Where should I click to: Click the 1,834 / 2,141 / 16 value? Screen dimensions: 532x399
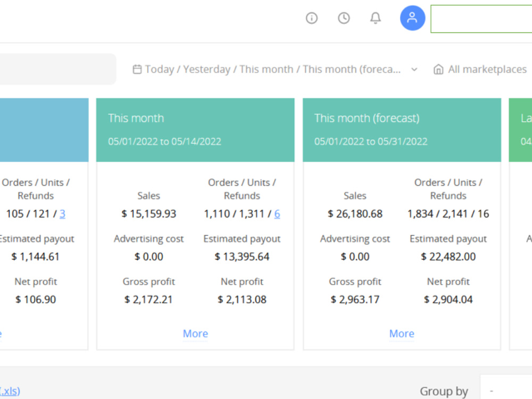point(448,214)
